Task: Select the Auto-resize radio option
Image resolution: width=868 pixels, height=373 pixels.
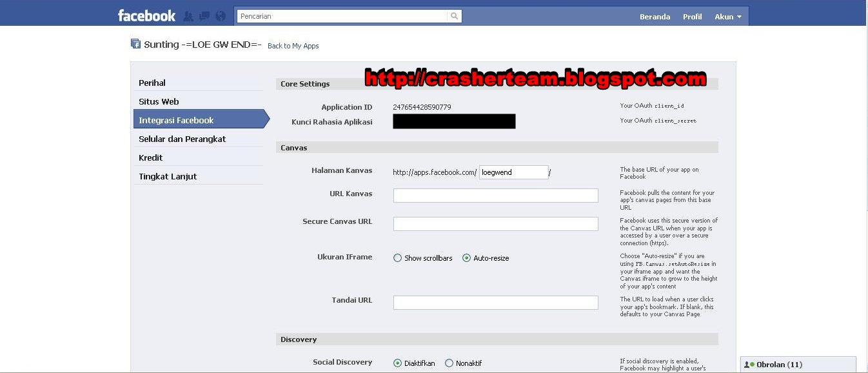Action: click(x=466, y=258)
